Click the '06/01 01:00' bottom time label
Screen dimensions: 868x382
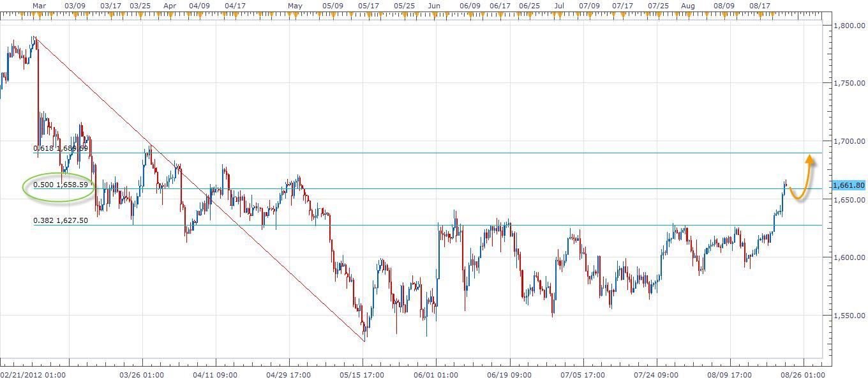[436, 375]
